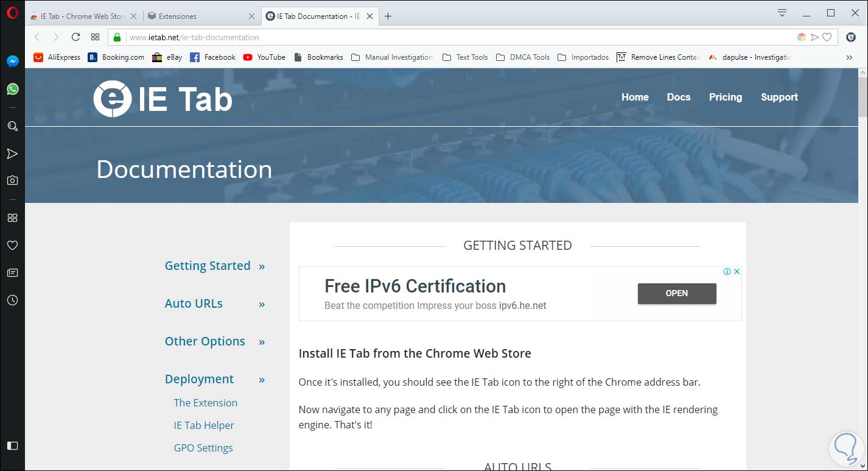Open Docs in the site menu
This screenshot has width=868, height=471.
679,97
